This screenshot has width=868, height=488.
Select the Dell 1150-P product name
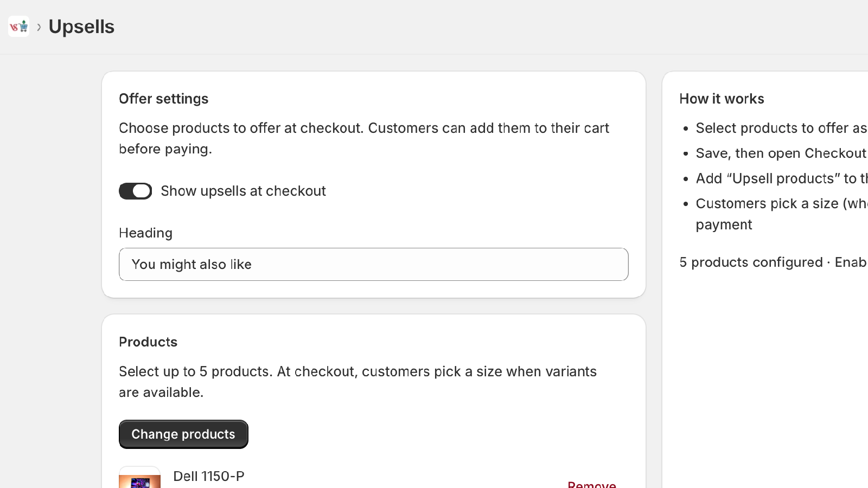click(x=209, y=476)
